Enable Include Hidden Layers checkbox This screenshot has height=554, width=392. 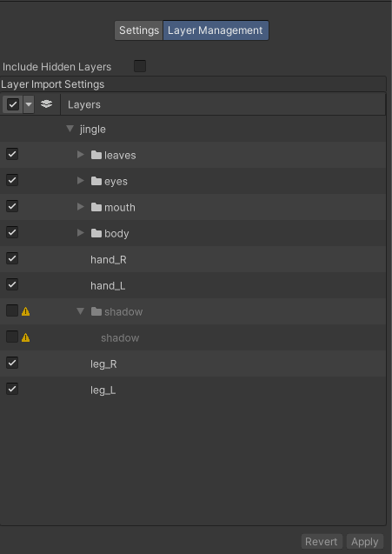click(140, 66)
